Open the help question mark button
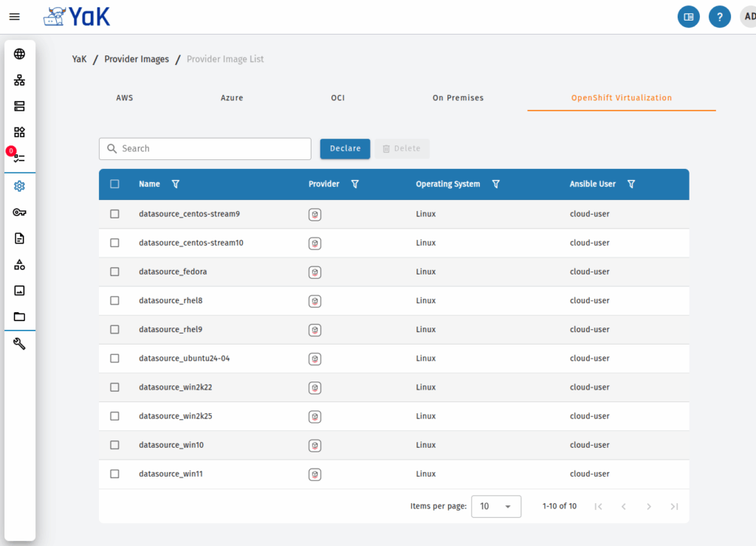 click(719, 17)
